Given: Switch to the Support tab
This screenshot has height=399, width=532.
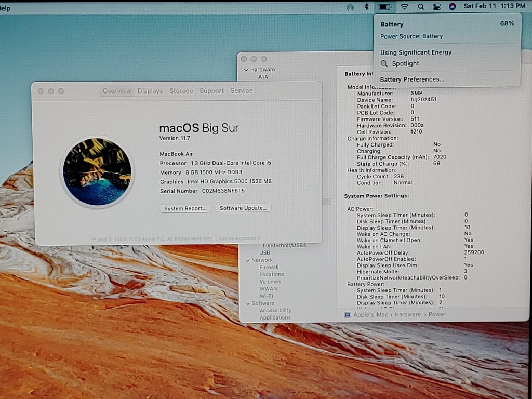Looking at the screenshot, I should pyautogui.click(x=211, y=91).
